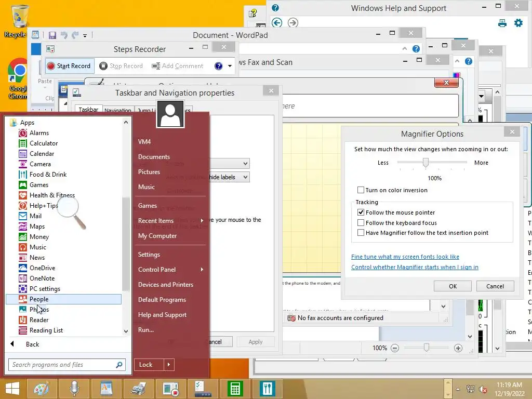Open My Computer from Start menu
This screenshot has height=399, width=532.
click(157, 236)
